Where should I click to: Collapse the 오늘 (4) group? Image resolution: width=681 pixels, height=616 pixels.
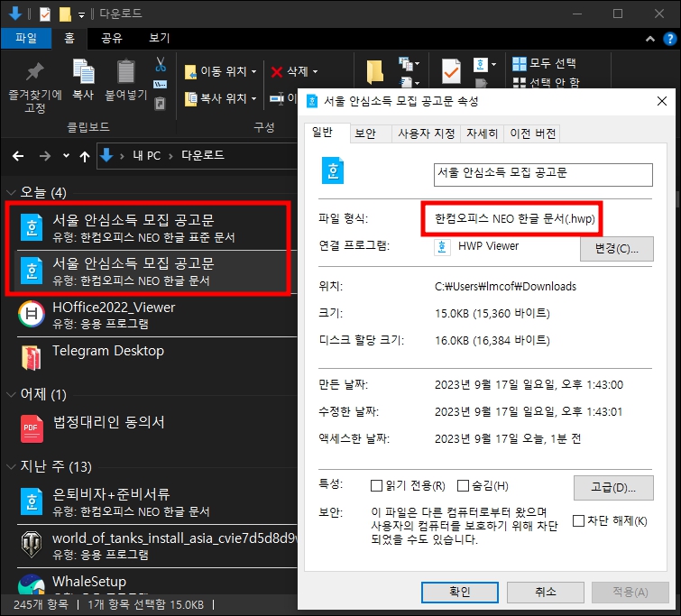(x=11, y=192)
